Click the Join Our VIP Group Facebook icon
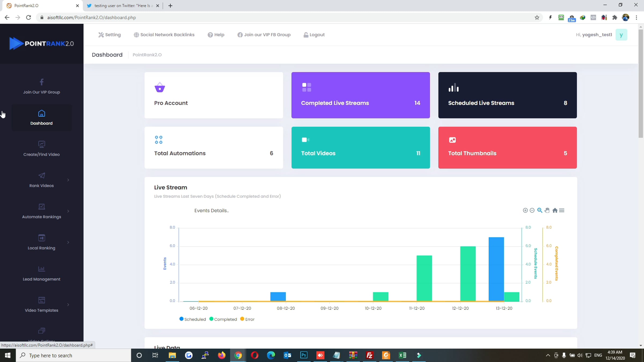644x362 pixels. click(x=42, y=82)
